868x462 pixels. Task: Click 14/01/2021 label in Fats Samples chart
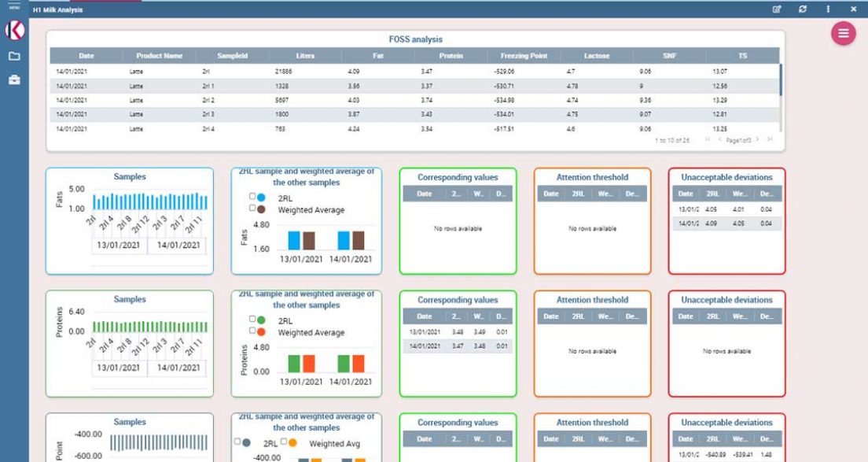(x=178, y=245)
